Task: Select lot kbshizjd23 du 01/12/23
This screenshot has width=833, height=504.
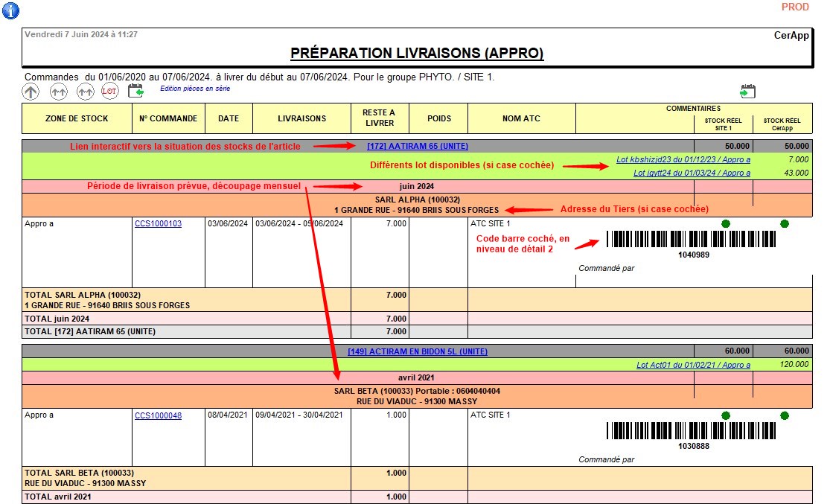Action: point(683,160)
